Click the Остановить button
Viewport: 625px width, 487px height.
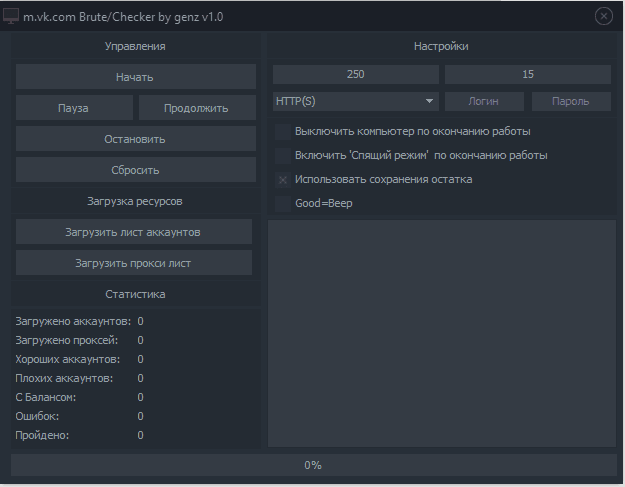(135, 139)
